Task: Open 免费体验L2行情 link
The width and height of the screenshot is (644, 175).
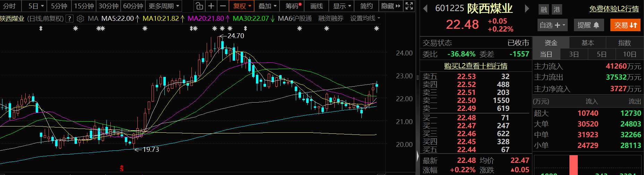Action: [x=614, y=9]
